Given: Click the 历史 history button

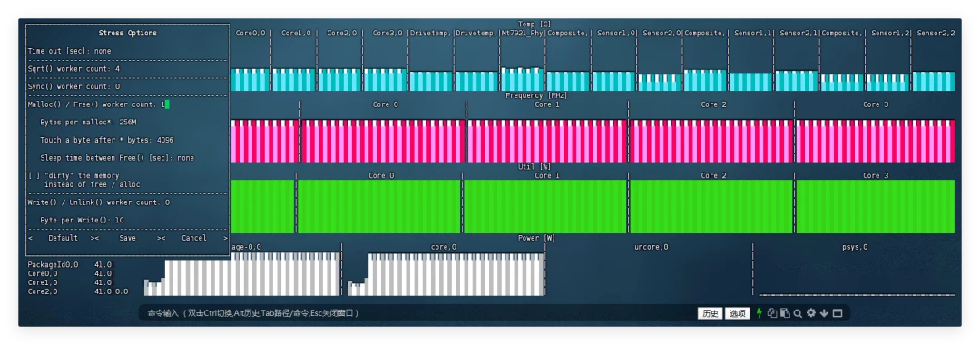Looking at the screenshot, I should [710, 313].
